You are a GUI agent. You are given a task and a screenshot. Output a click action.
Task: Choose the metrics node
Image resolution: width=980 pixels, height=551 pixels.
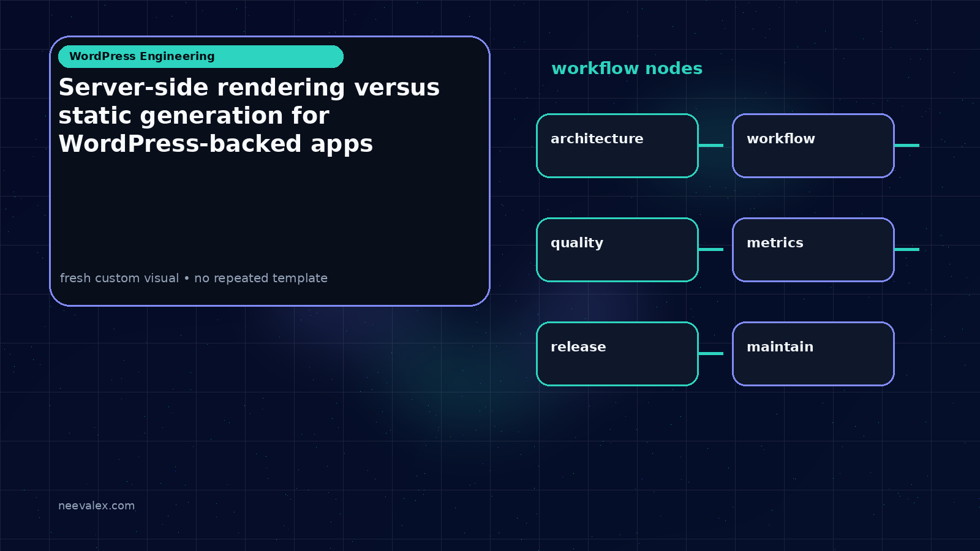coord(813,250)
